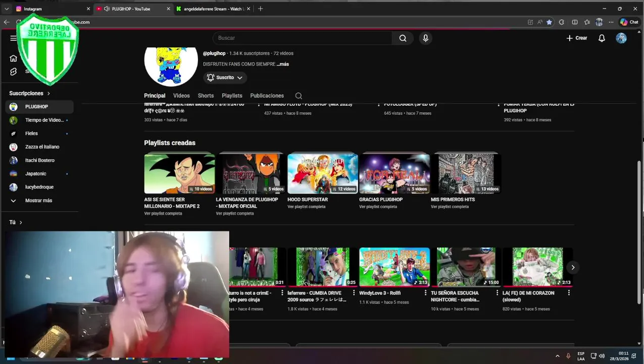Show next videos with carousel arrow
Viewport: 644px width, 364px height.
click(x=573, y=267)
